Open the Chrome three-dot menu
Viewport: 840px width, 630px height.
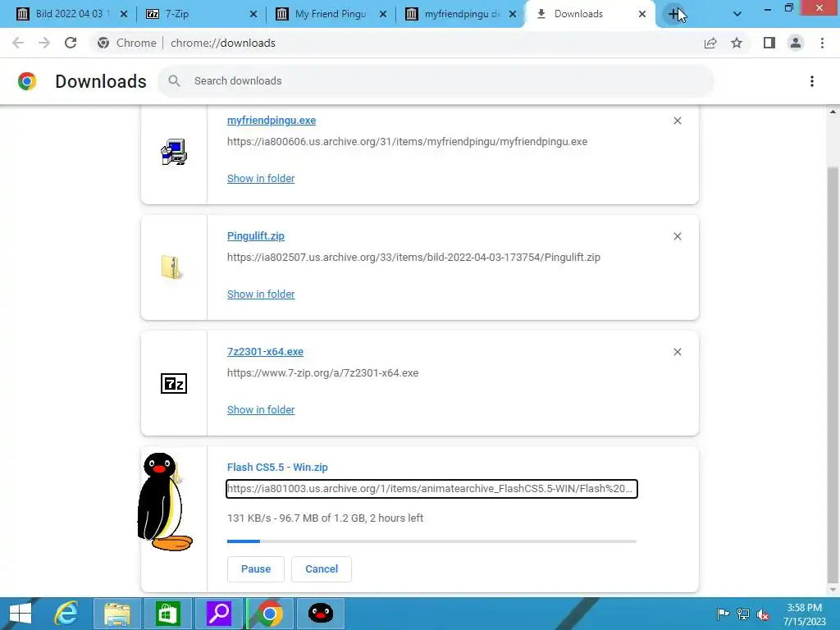coord(822,43)
